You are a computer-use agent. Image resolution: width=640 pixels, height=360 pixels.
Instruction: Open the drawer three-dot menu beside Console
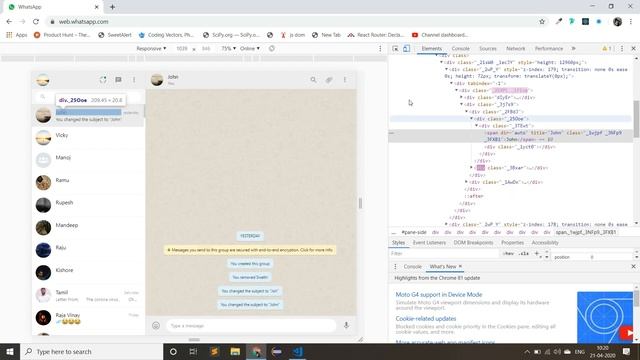[395, 267]
